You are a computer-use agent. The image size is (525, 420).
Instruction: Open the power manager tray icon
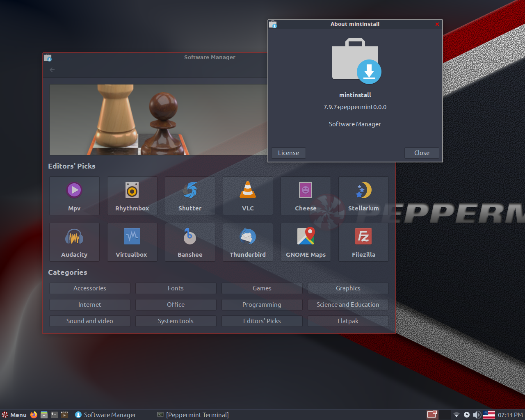click(467, 415)
